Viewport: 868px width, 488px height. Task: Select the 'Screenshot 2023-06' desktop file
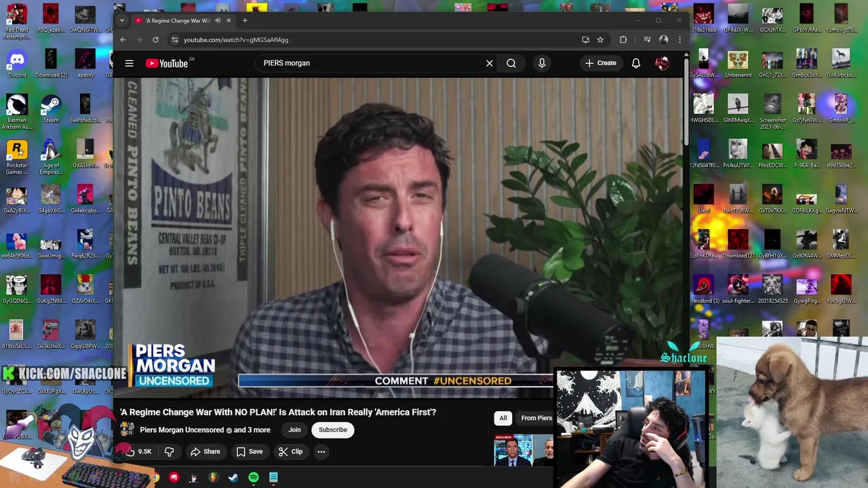772,111
